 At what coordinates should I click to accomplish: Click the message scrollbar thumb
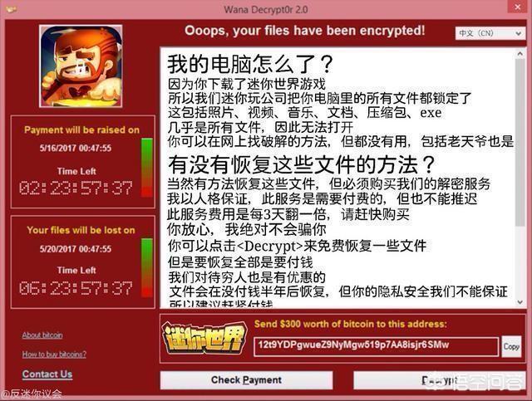520,142
